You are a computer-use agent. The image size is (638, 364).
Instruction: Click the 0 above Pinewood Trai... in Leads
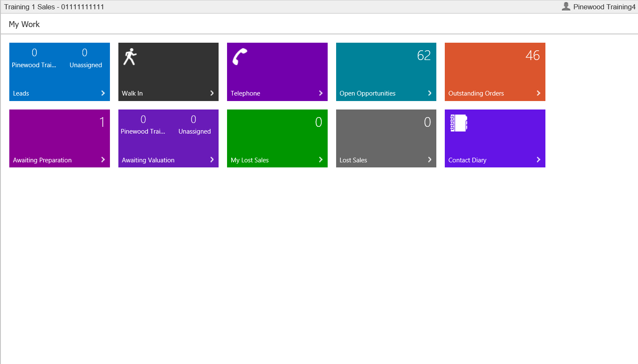pyautogui.click(x=34, y=52)
